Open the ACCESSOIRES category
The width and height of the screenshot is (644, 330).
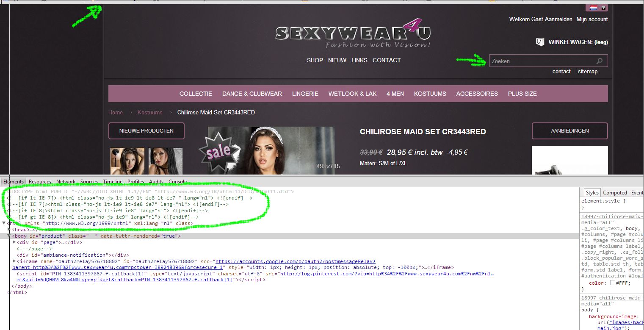pyautogui.click(x=477, y=94)
